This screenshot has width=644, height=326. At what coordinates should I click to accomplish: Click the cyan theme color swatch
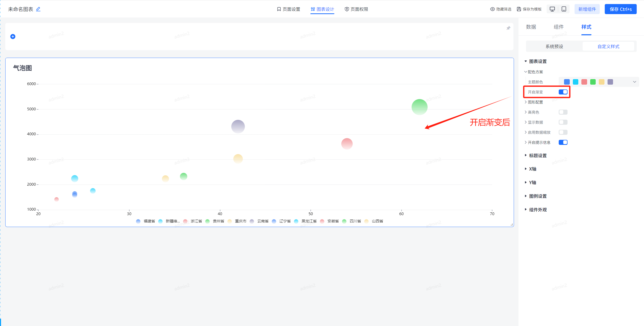576,82
